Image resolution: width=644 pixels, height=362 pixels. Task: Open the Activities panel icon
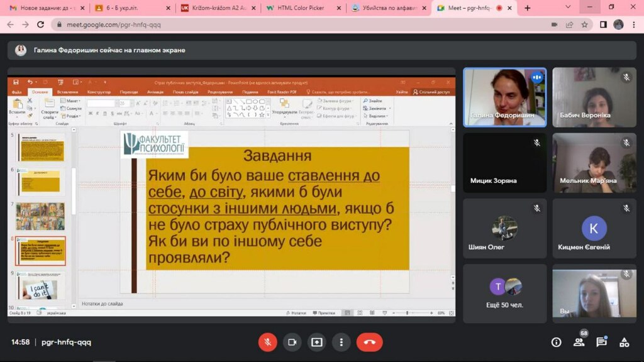(x=624, y=342)
